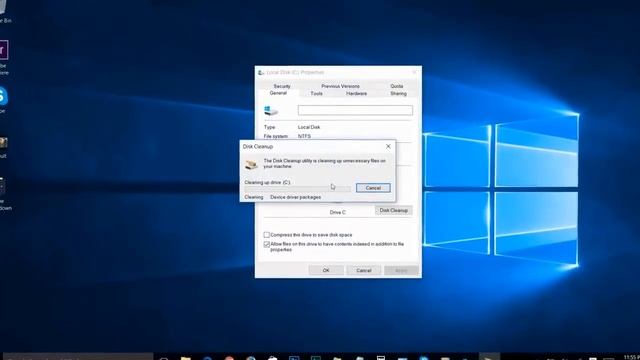Switch to the Hardware tab
This screenshot has height=360, width=640.
click(x=356, y=93)
